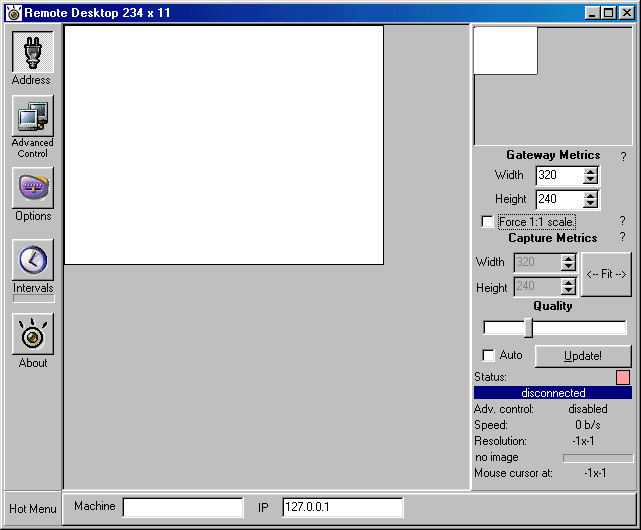
Task: Open the Advanced Control monitors icon
Action: (32, 117)
